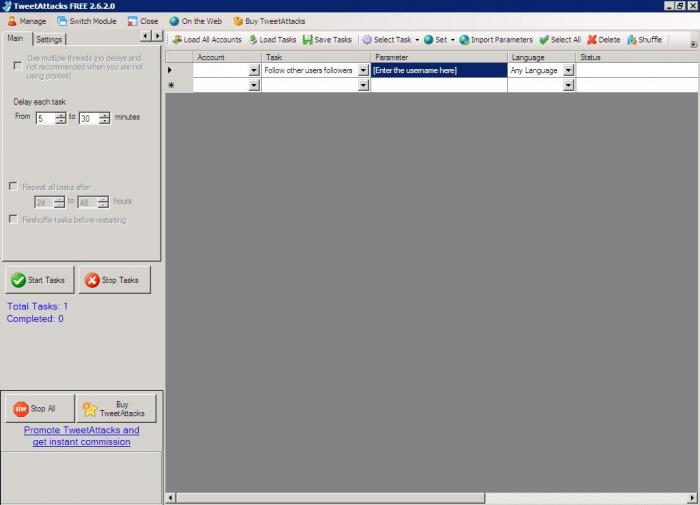
Task: Click the Status column header
Action: coord(637,57)
